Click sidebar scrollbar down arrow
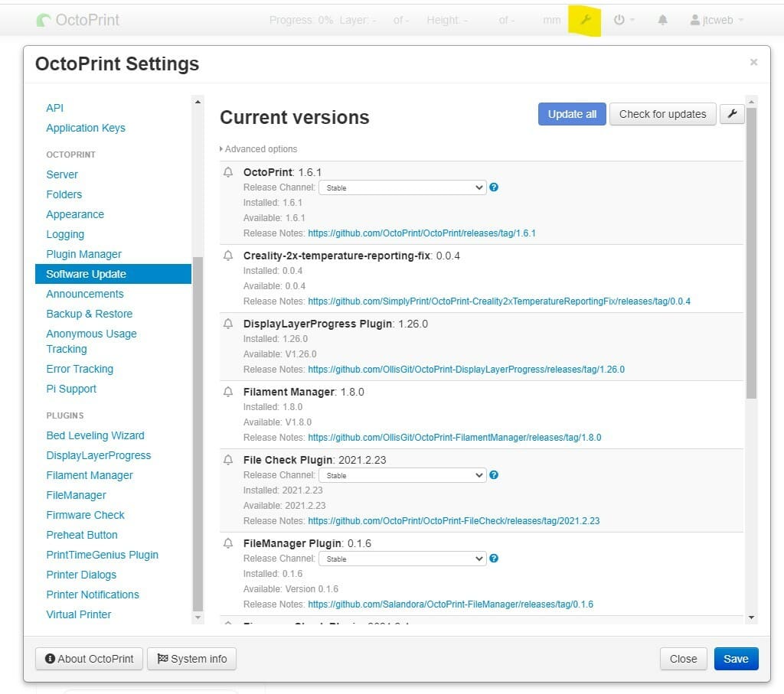784x694 pixels. pos(198,617)
